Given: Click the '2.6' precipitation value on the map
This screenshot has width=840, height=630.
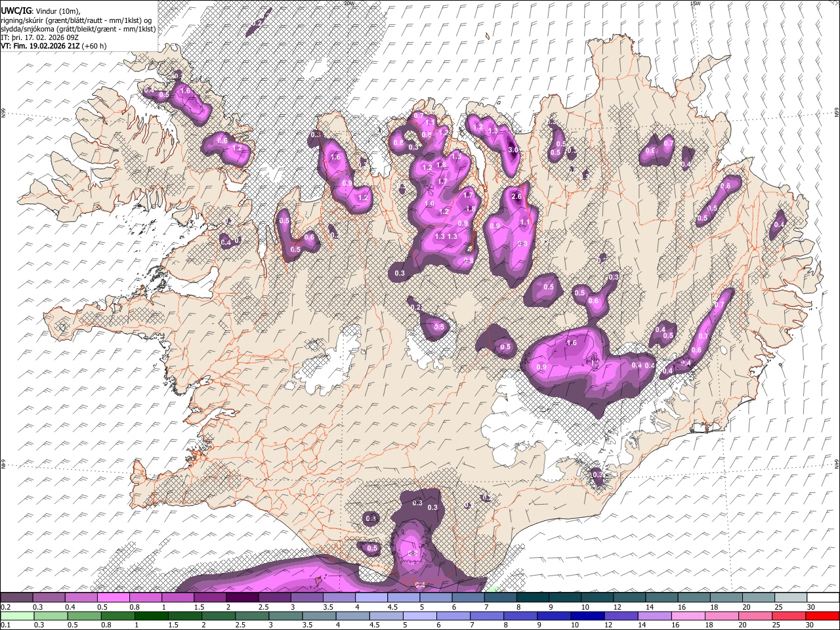Looking at the screenshot, I should click(x=516, y=196).
